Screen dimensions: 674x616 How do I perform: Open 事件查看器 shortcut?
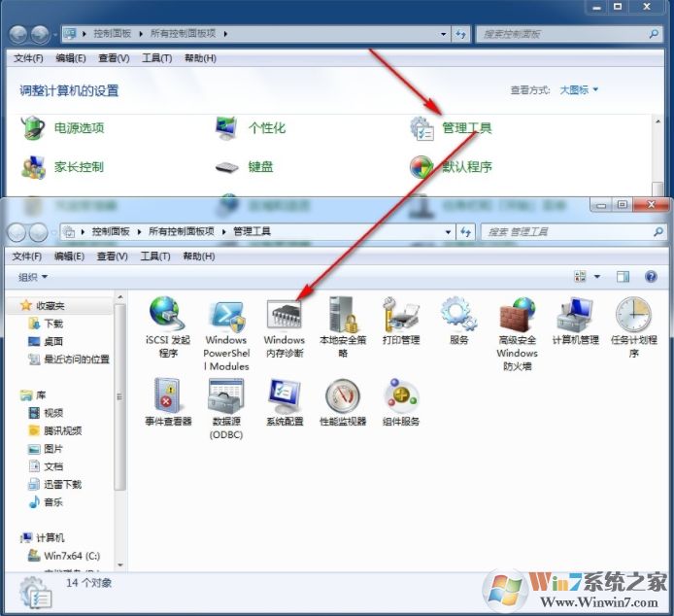coord(168,402)
